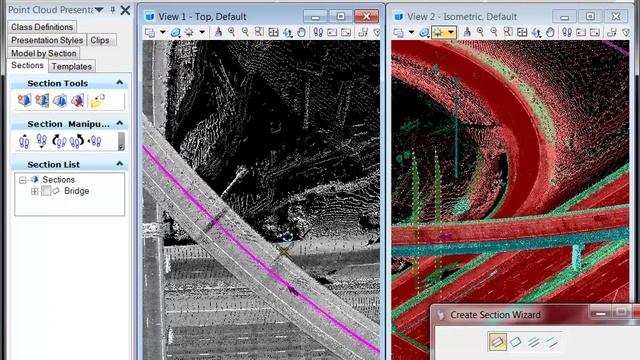Click View 1 window area icon
Viewport: 640px width, 360px height.
259,32
